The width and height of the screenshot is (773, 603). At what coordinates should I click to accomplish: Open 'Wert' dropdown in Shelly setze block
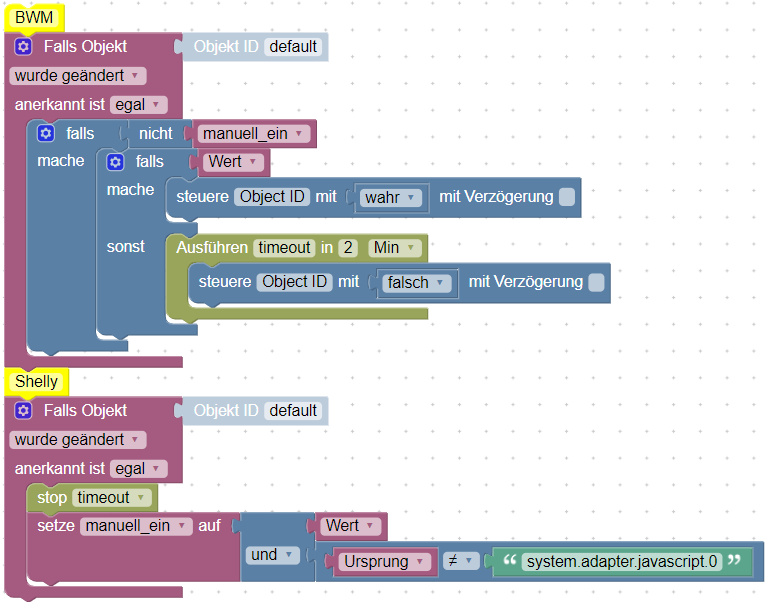pyautogui.click(x=351, y=526)
